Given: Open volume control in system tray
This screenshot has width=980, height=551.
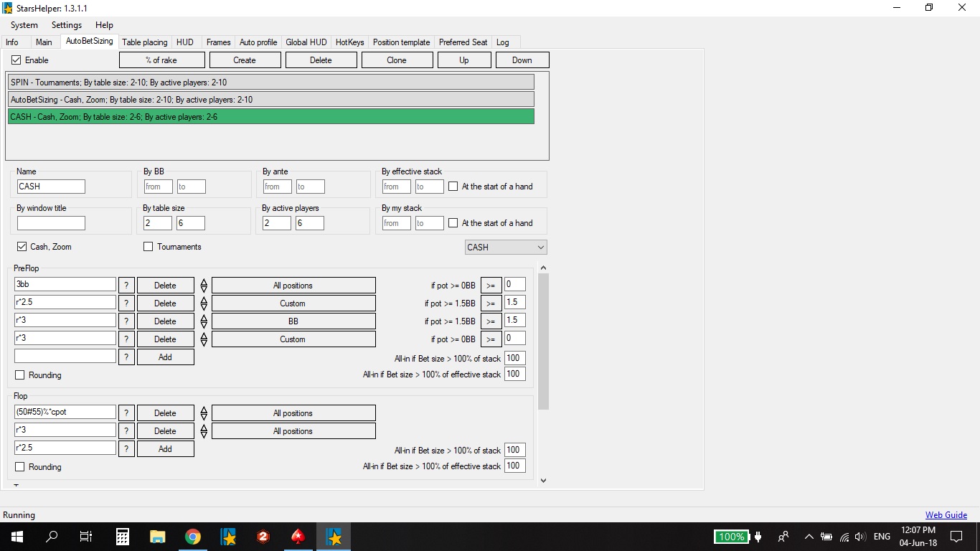Looking at the screenshot, I should click(x=860, y=537).
